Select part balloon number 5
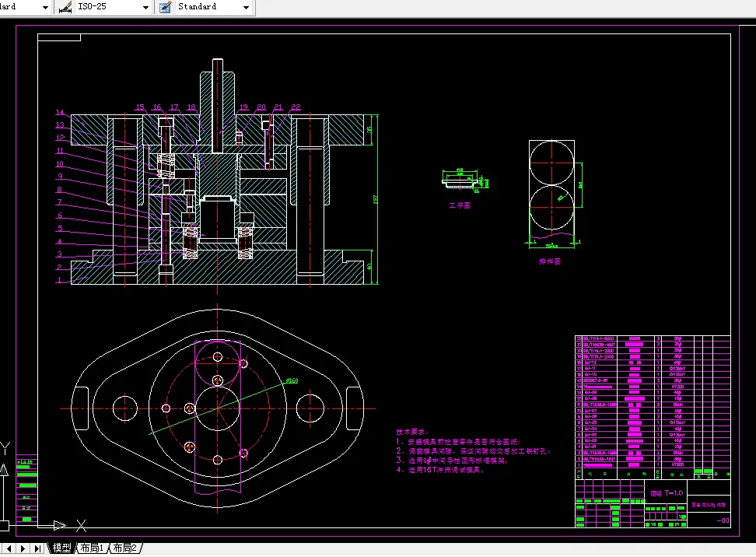This screenshot has width=756, height=557. 60,228
